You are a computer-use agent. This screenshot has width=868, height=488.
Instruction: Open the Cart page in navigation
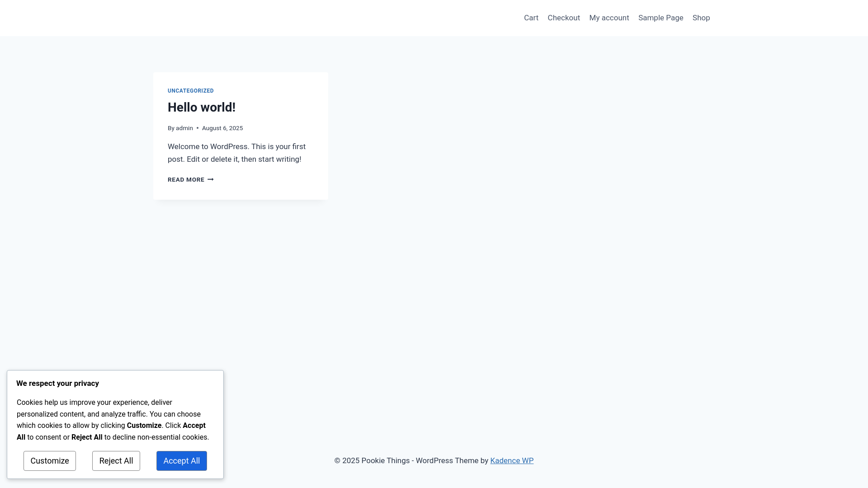[x=531, y=18]
